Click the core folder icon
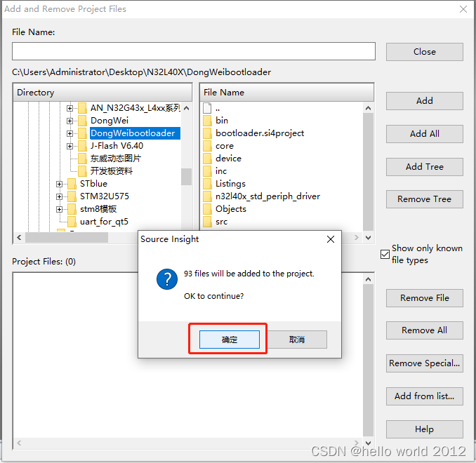 click(208, 146)
